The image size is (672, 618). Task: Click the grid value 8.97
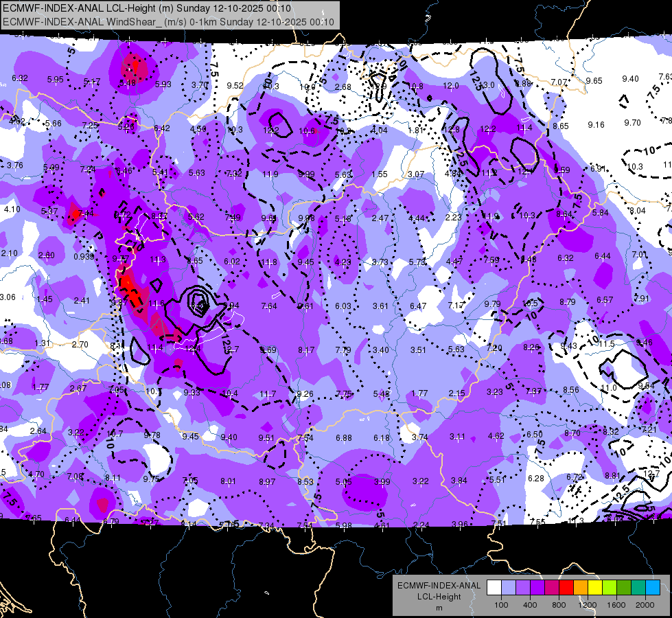(267, 481)
